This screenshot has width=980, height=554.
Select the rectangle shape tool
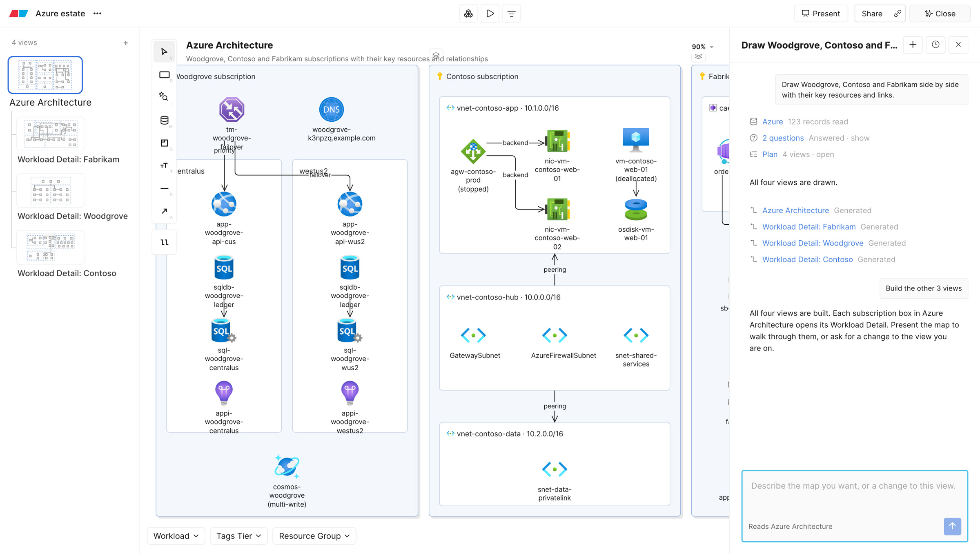click(164, 75)
